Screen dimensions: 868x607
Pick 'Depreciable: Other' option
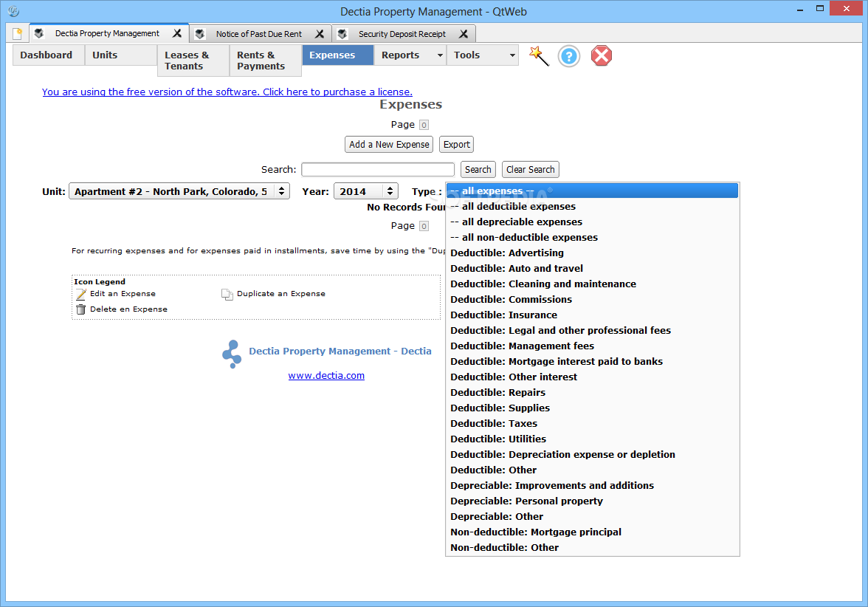click(592, 516)
